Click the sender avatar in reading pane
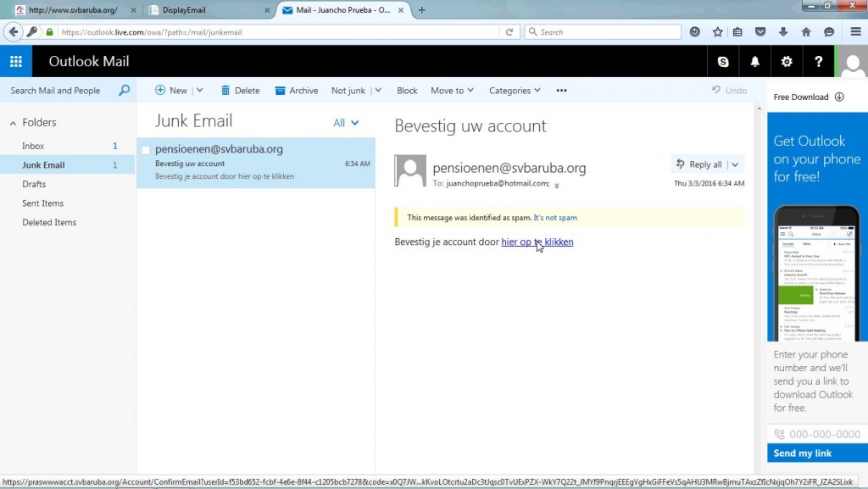 coord(410,171)
